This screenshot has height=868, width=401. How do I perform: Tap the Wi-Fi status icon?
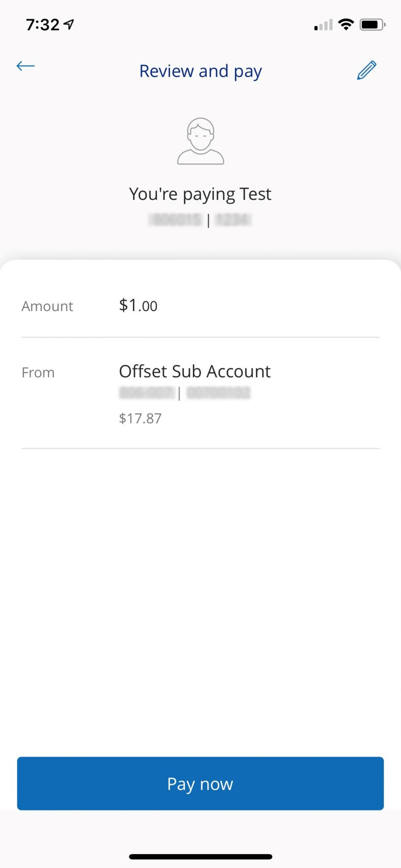click(346, 25)
